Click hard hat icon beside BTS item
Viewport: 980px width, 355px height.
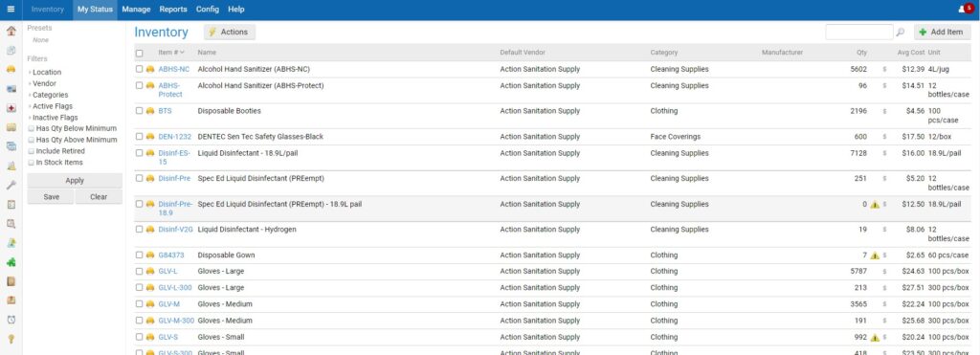tap(150, 111)
